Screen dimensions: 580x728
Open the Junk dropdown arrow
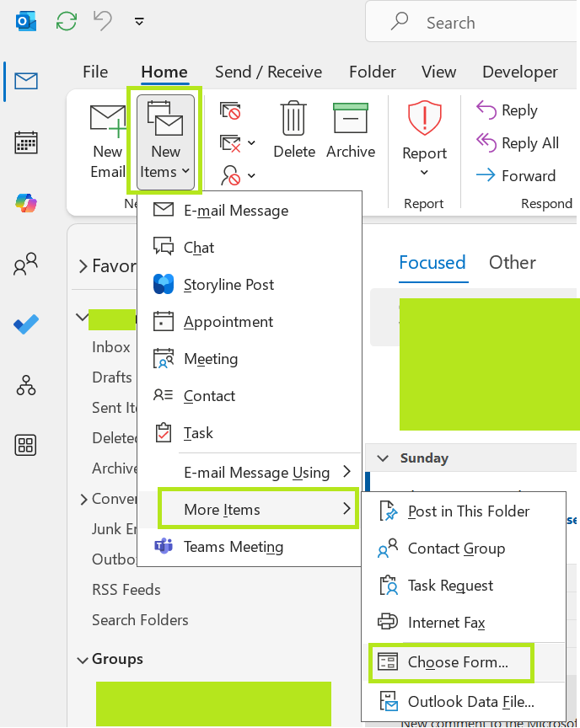252,175
